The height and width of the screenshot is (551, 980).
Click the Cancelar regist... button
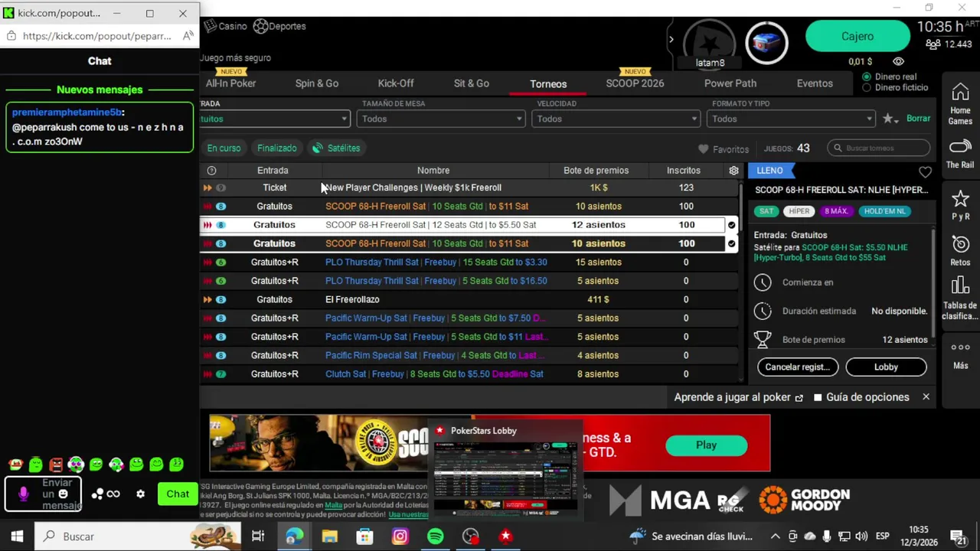coord(798,367)
